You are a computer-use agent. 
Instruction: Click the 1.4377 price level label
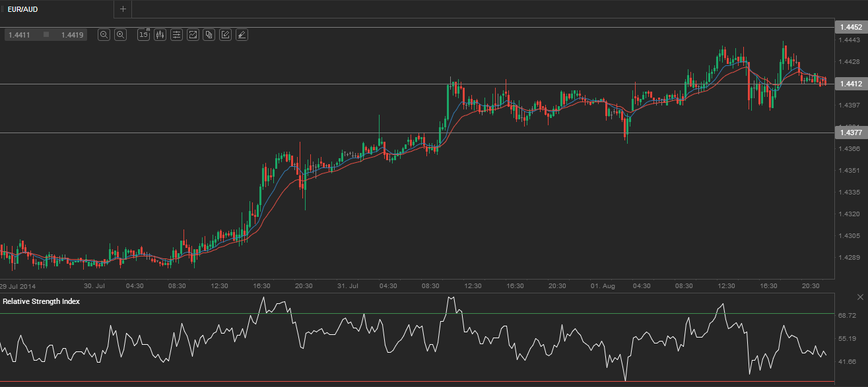(x=850, y=133)
